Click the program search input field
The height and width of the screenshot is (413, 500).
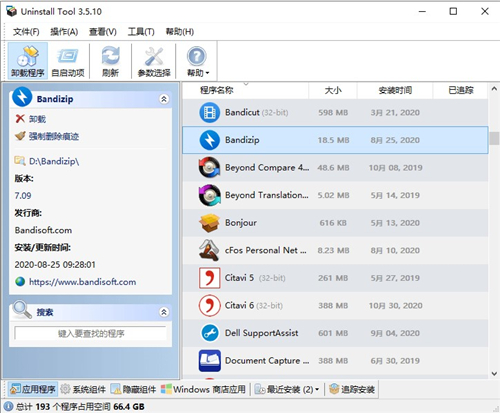[x=90, y=333]
